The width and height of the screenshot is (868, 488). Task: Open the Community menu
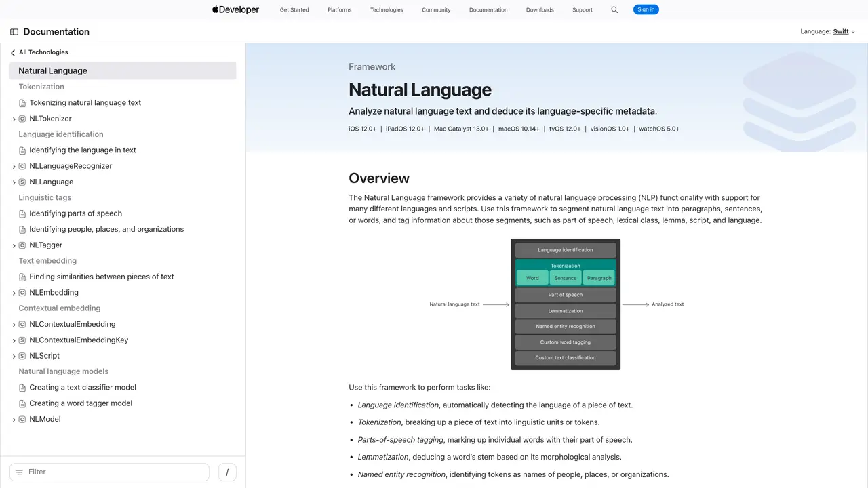coord(436,10)
